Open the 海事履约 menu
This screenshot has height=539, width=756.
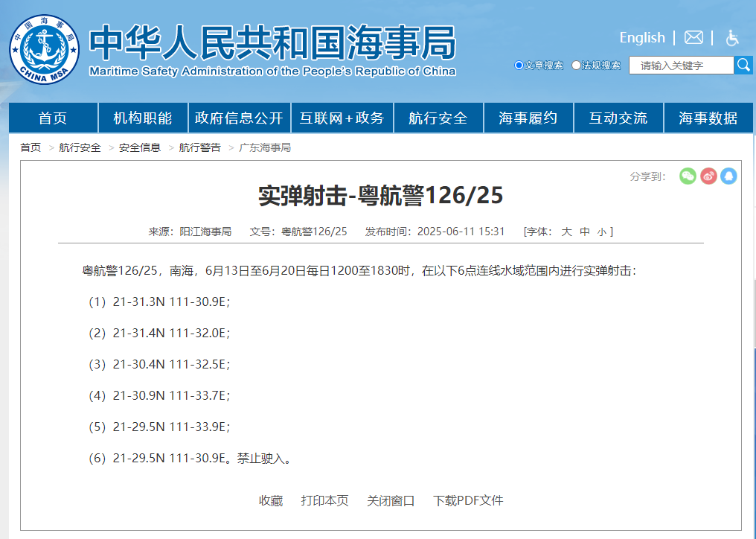pos(528,118)
